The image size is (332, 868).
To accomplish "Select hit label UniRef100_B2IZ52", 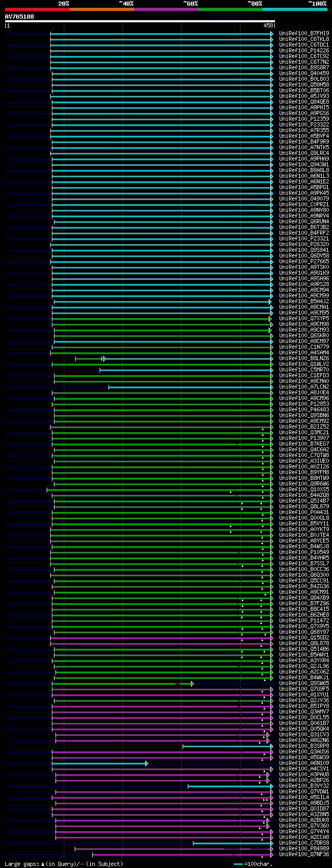I will 304,426.
